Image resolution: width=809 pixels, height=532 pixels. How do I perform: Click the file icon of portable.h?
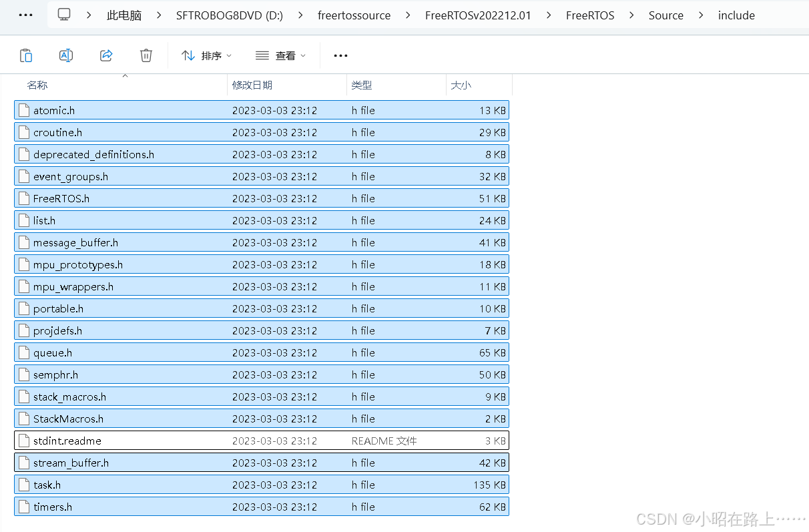tap(24, 308)
